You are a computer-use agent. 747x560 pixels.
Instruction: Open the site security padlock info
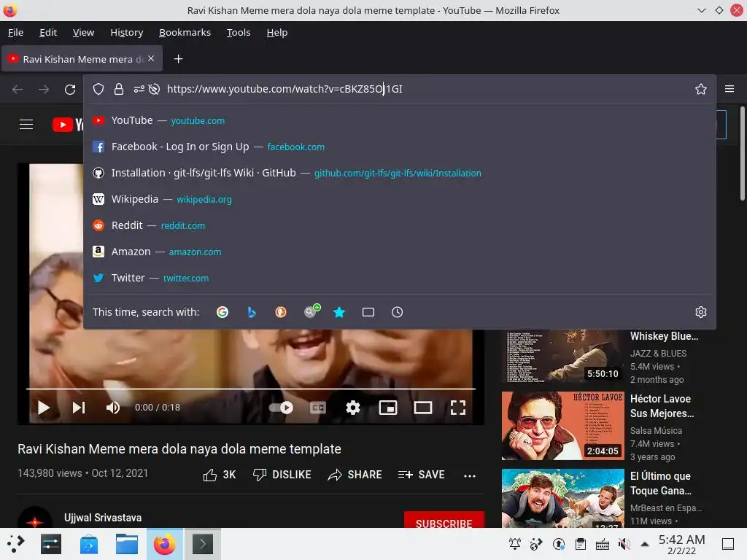tap(119, 89)
